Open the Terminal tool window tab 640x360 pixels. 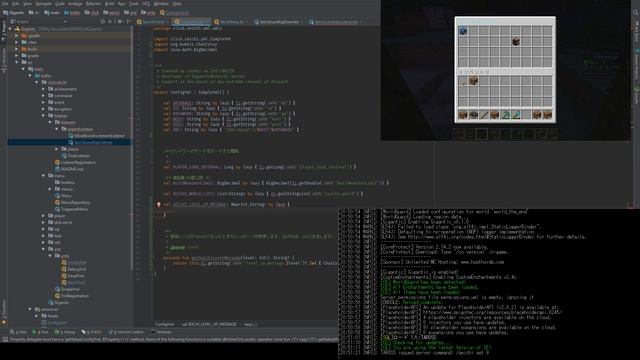161,332
